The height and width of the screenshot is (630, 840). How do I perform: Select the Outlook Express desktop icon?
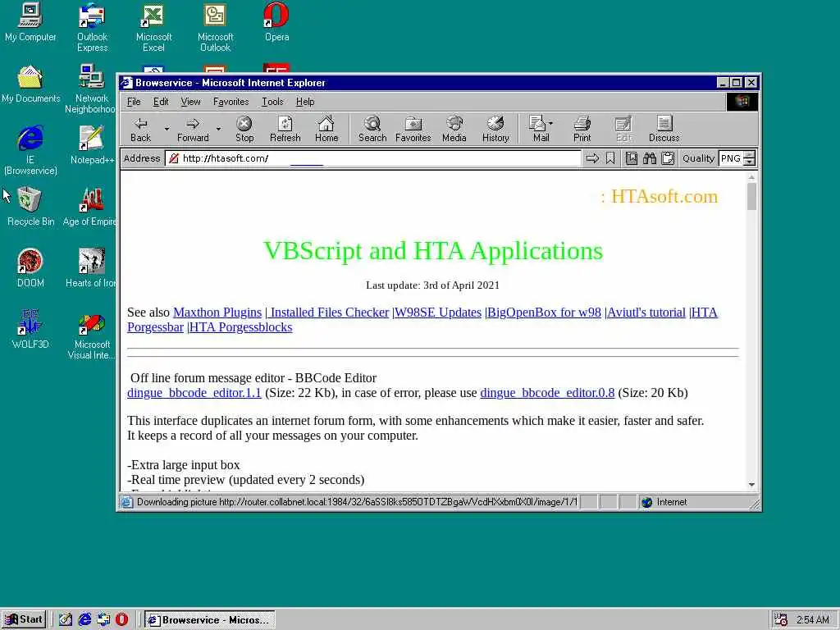point(92,28)
